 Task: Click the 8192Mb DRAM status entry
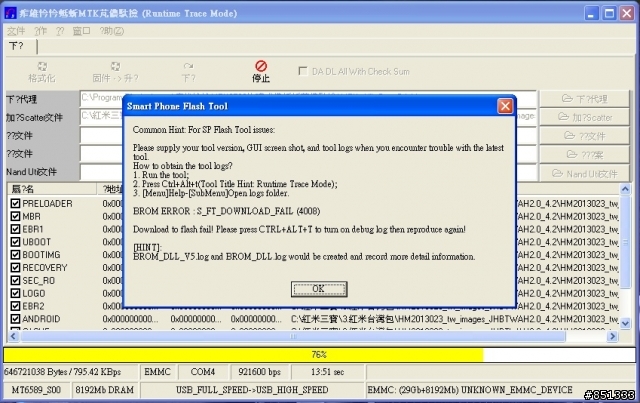pos(105,390)
